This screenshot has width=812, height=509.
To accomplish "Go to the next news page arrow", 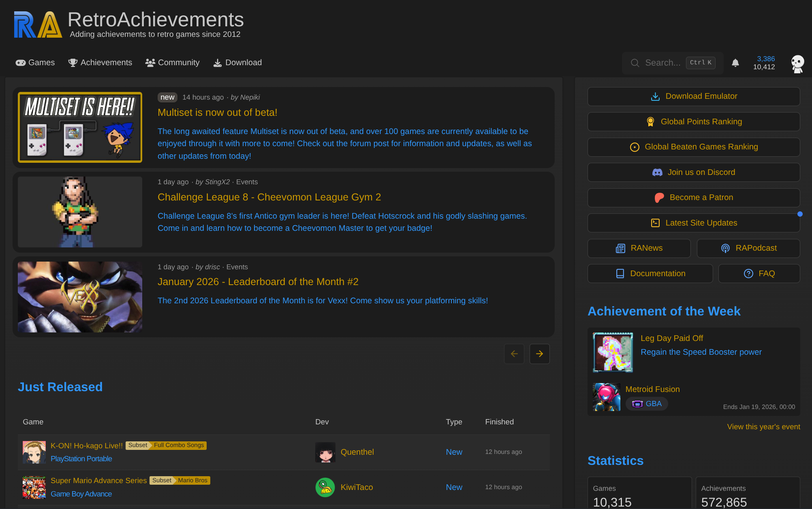I will [x=539, y=354].
